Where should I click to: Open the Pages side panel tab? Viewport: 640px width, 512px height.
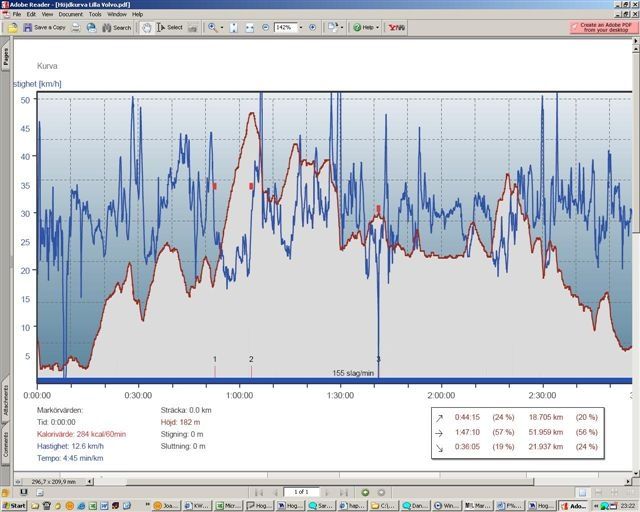[x=5, y=57]
